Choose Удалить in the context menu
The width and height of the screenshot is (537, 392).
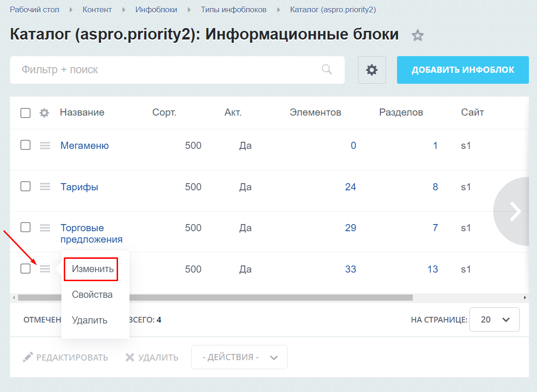coord(89,320)
